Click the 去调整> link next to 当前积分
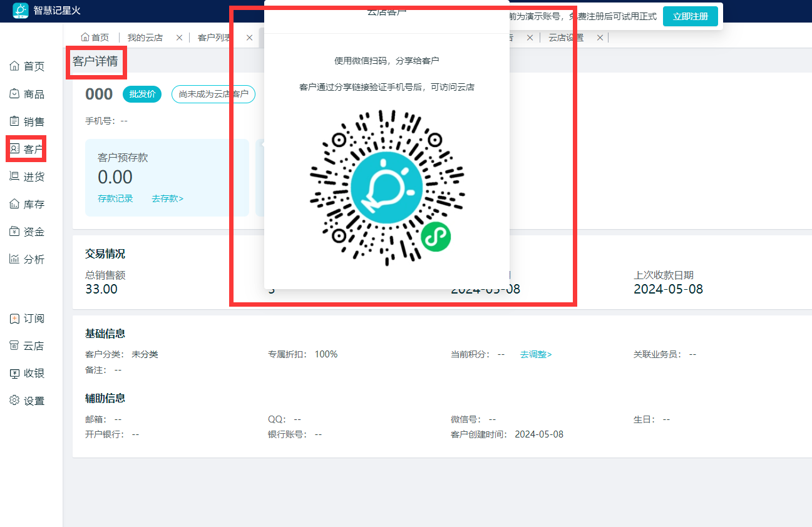Viewport: 812px width, 527px height. [x=536, y=354]
